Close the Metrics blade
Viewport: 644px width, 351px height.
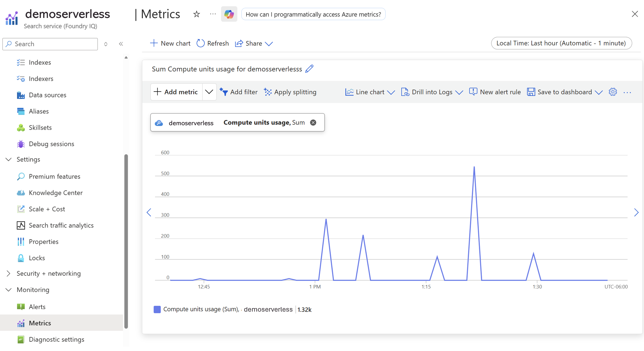635,14
